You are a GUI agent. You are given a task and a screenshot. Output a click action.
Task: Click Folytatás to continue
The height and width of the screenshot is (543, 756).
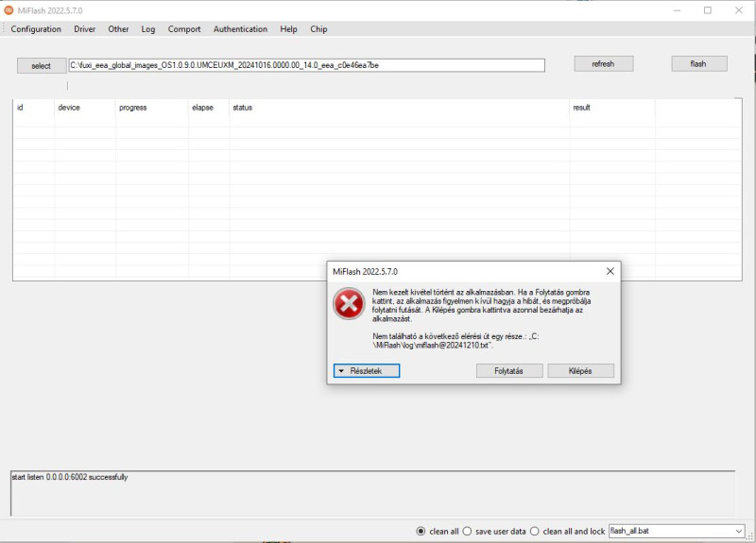pyautogui.click(x=509, y=370)
